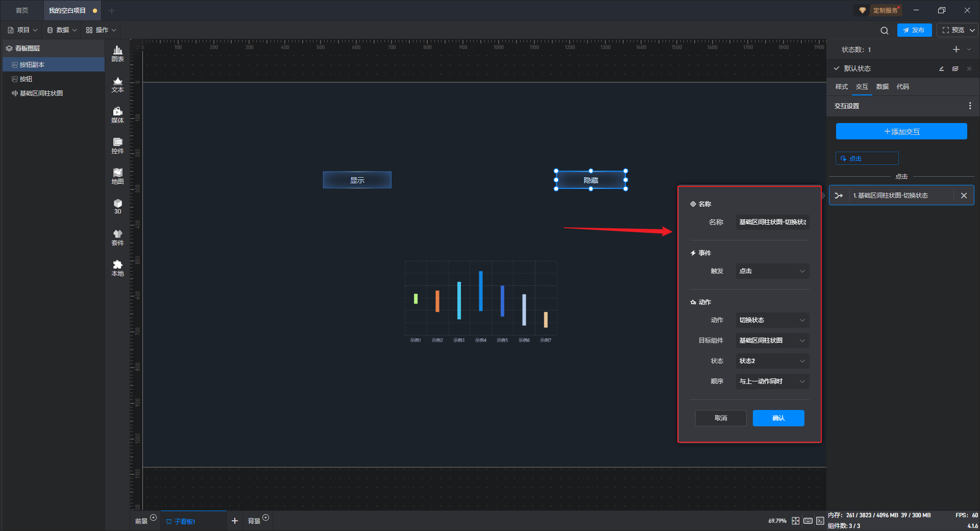Delete the 基础区间柱状图-切换状态 interaction item
Image resolution: width=980 pixels, height=531 pixels.
(964, 196)
